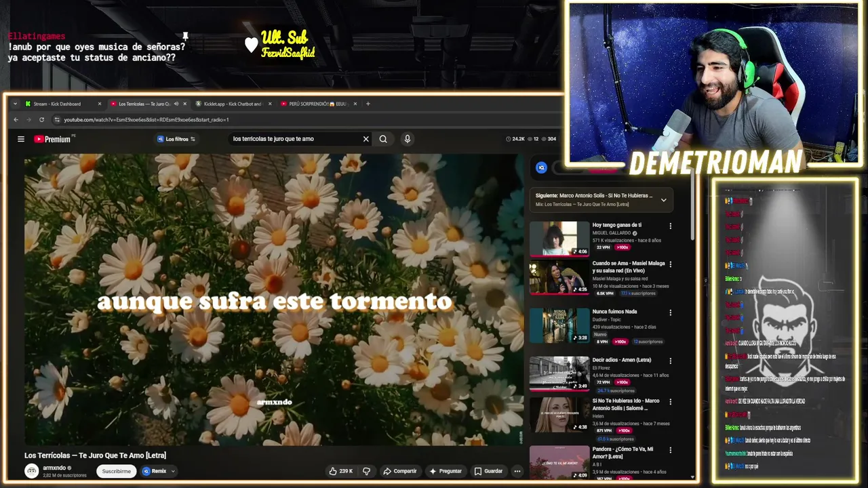Close the Kicklet.app tab
Screen dimensions: 868x488
[x=270, y=104]
